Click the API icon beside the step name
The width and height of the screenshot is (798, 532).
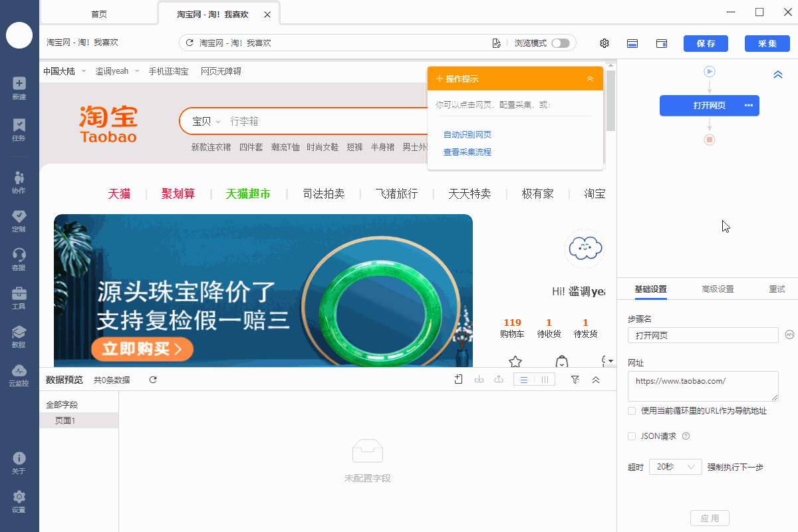coord(790,334)
